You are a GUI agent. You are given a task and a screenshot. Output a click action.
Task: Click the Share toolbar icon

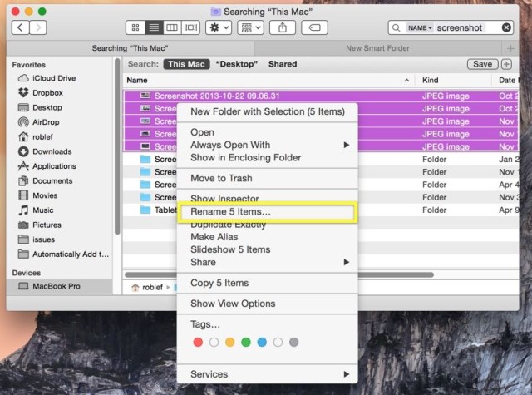point(282,27)
